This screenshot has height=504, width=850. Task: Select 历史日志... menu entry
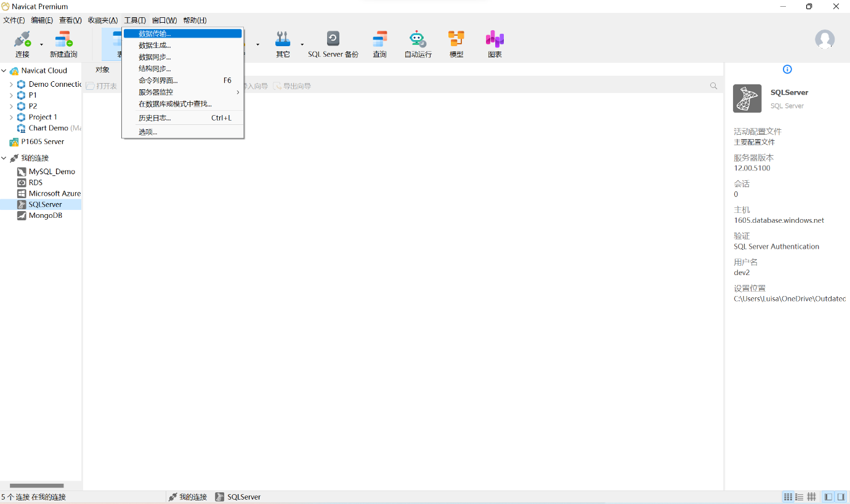(x=155, y=118)
